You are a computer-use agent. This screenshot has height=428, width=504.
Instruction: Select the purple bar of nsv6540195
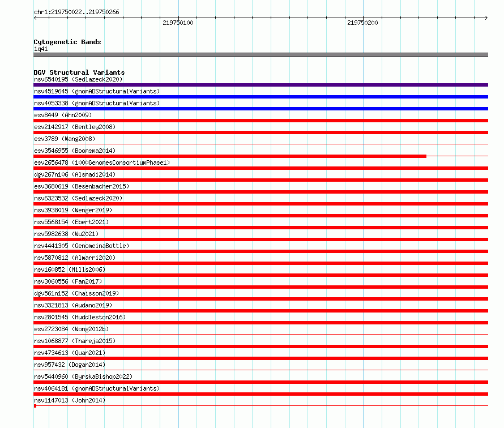coord(260,85)
